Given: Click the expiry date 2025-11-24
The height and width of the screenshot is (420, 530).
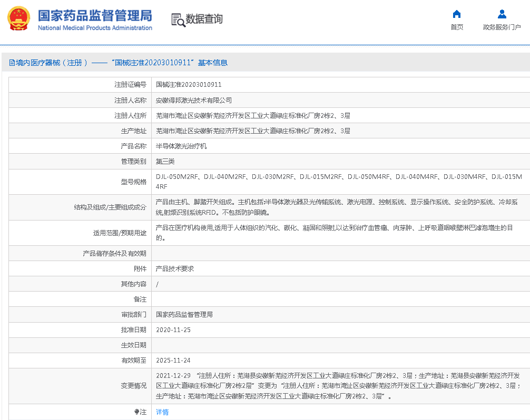Looking at the screenshot, I should coord(173,361).
